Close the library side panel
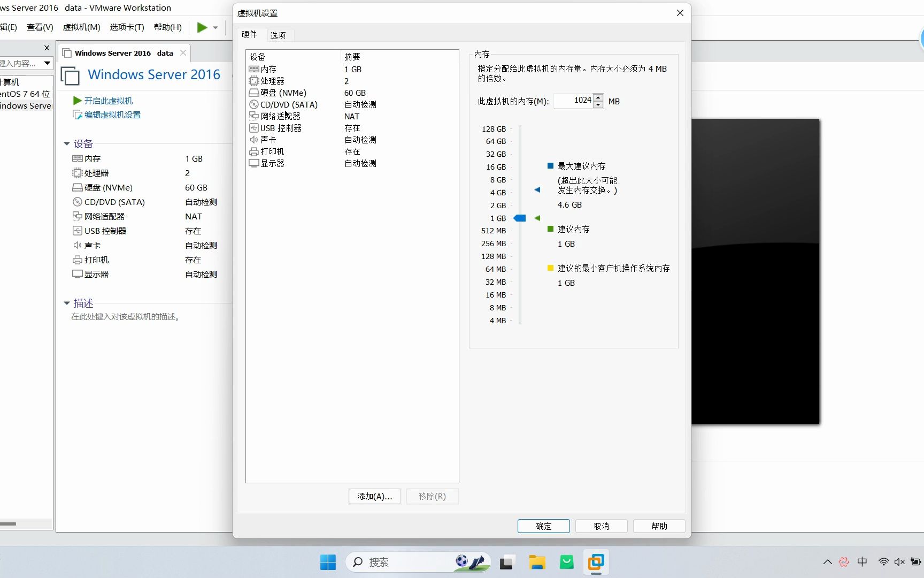The image size is (924, 578). [x=47, y=48]
